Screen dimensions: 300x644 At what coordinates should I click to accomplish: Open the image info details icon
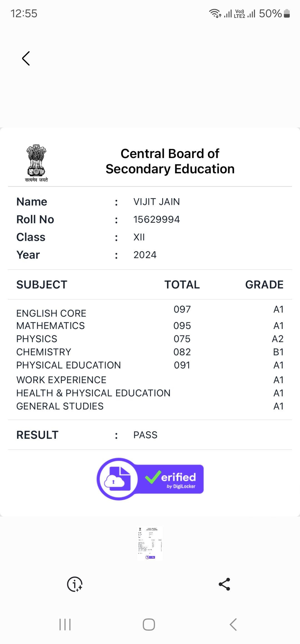click(75, 584)
